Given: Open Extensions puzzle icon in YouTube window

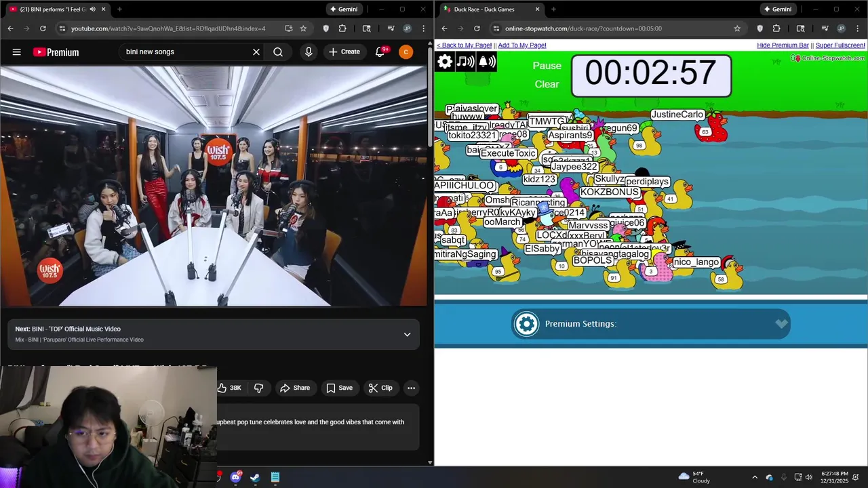Looking at the screenshot, I should pos(342,28).
